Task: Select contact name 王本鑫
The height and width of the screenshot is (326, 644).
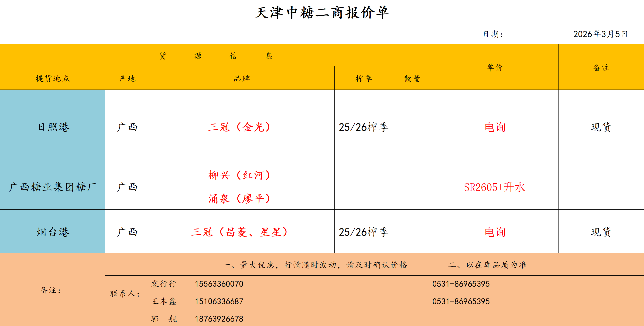Action: [x=164, y=301]
